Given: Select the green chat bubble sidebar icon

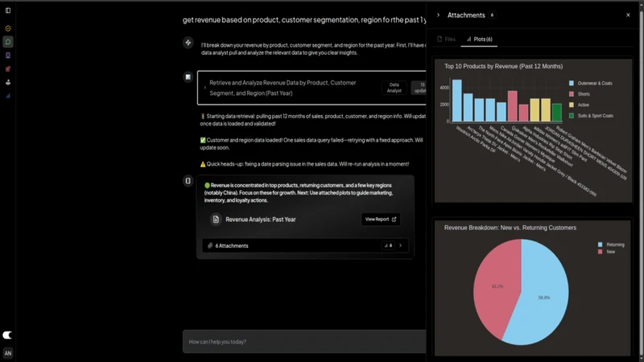Looking at the screenshot, I should (8, 42).
